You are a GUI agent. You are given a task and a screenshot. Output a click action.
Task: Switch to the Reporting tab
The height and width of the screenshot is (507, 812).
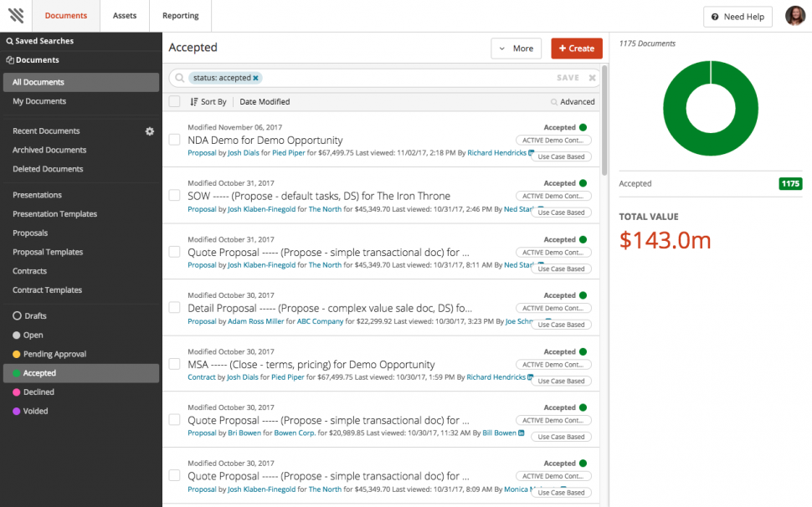(181, 16)
